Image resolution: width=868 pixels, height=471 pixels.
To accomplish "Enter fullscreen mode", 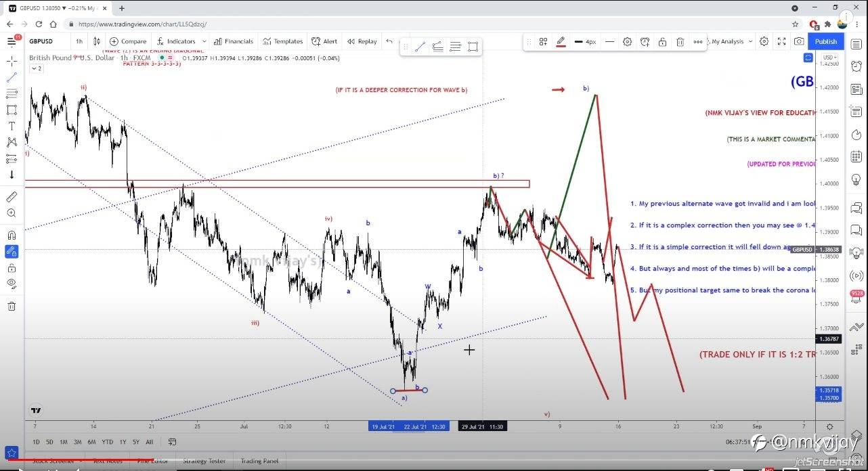I will (781, 41).
